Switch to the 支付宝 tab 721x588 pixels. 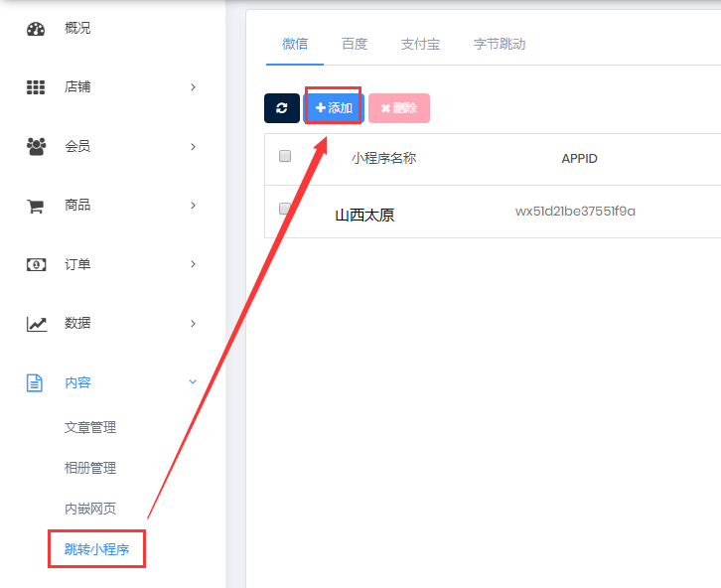pyautogui.click(x=420, y=44)
